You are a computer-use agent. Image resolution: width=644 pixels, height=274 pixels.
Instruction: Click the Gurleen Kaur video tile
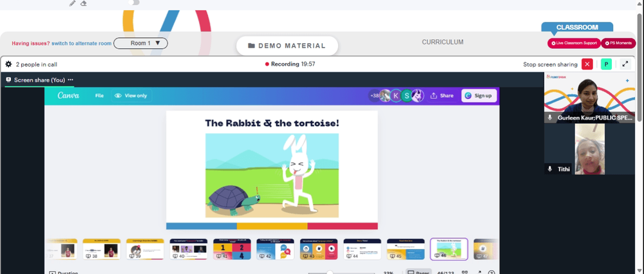coord(589,98)
